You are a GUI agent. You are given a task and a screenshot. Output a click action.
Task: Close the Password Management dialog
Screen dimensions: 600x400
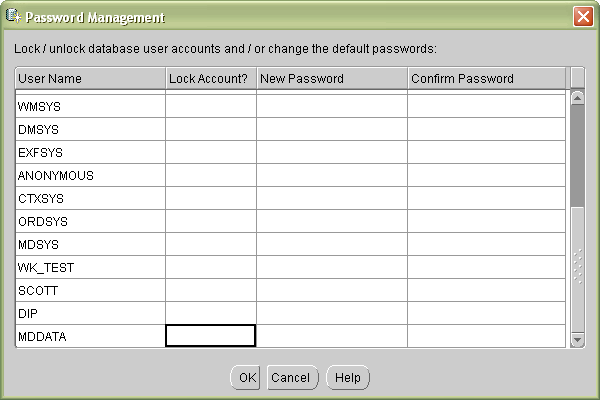tap(583, 17)
